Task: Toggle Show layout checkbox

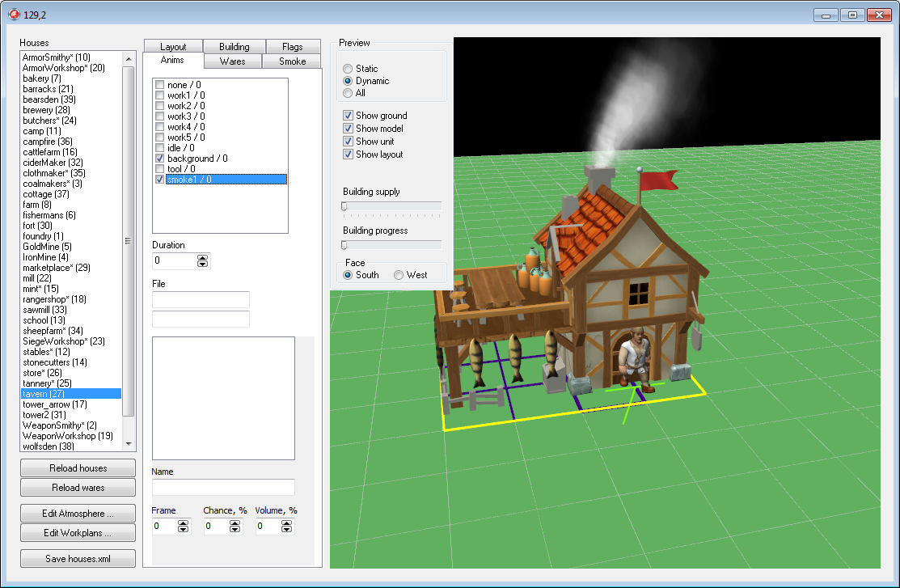Action: point(348,154)
